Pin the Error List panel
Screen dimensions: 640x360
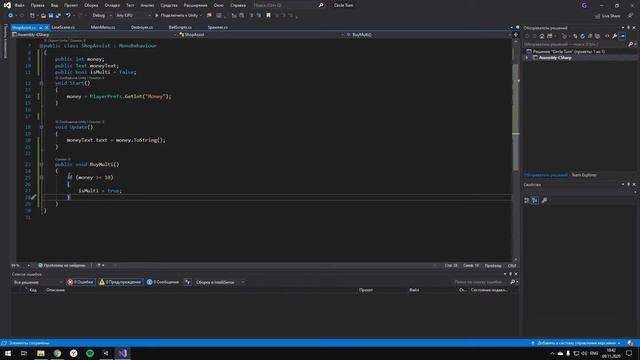(x=510, y=274)
